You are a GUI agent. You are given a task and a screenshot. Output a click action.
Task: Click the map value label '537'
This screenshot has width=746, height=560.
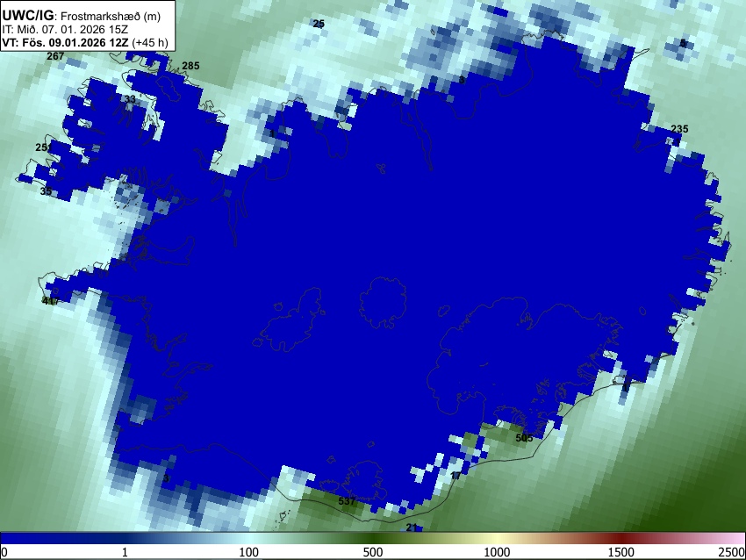[347, 501]
